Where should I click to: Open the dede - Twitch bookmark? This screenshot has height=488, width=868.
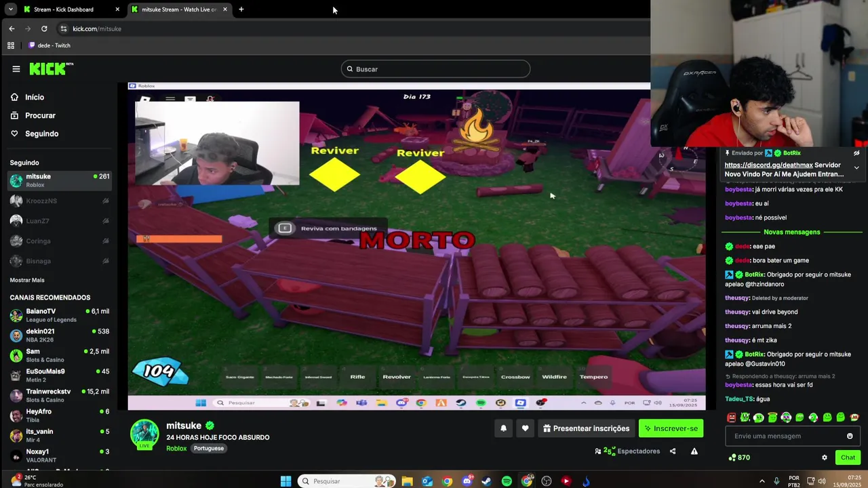[50, 45]
